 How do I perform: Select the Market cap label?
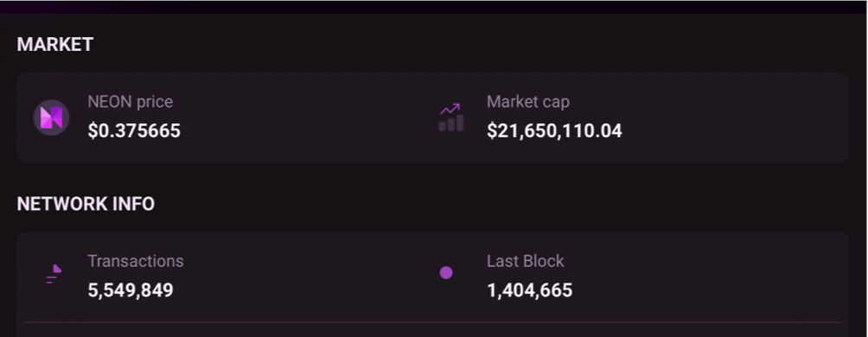pos(528,102)
